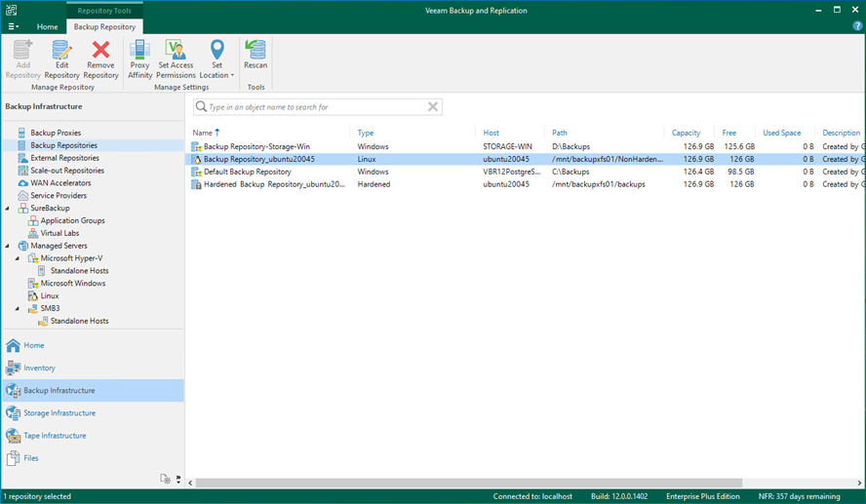Select Microsoft Windows under Managed Servers

point(73,283)
